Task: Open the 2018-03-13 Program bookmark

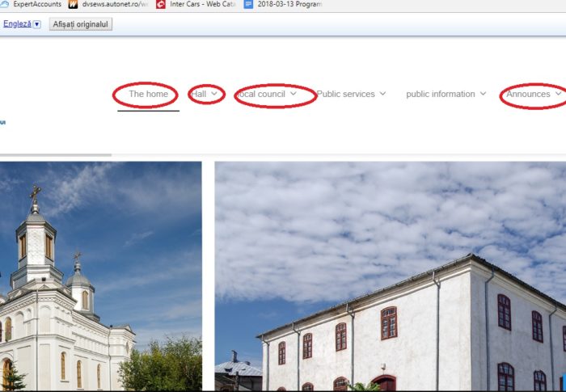Action: [x=283, y=4]
